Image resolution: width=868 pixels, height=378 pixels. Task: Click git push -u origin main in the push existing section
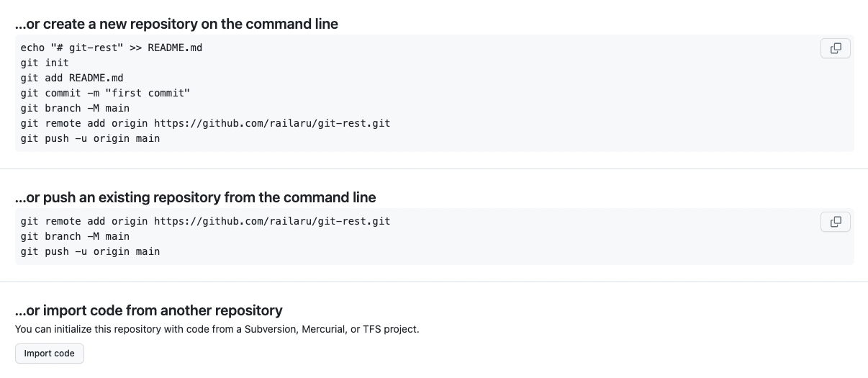coord(90,251)
